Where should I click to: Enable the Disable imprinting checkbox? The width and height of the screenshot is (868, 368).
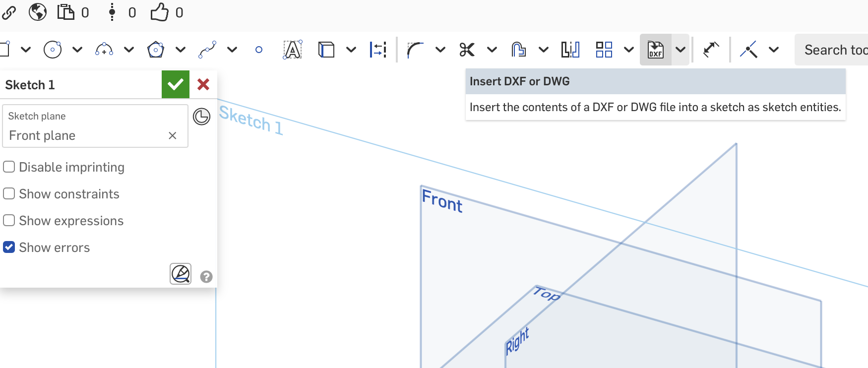tap(9, 167)
